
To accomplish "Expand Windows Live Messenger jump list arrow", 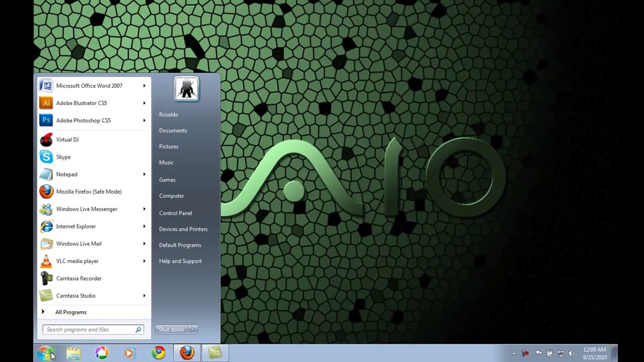I will (x=144, y=209).
